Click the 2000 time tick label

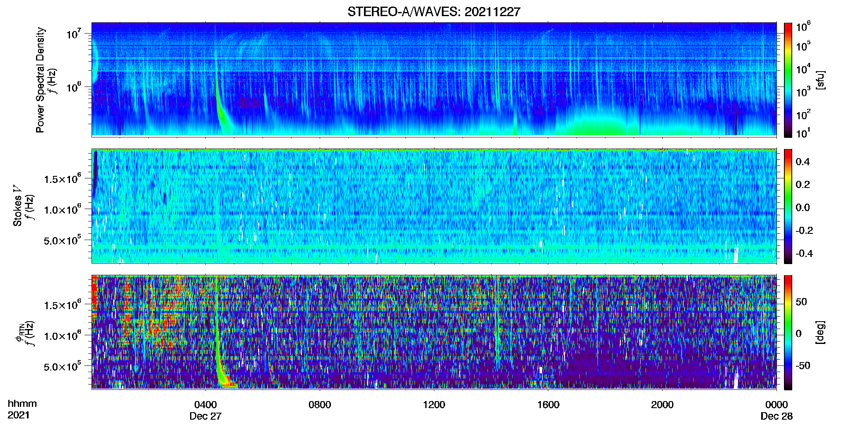(662, 404)
